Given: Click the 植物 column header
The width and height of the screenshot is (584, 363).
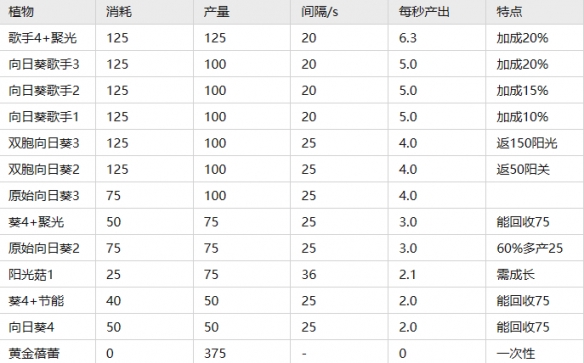Looking at the screenshot, I should [21, 12].
